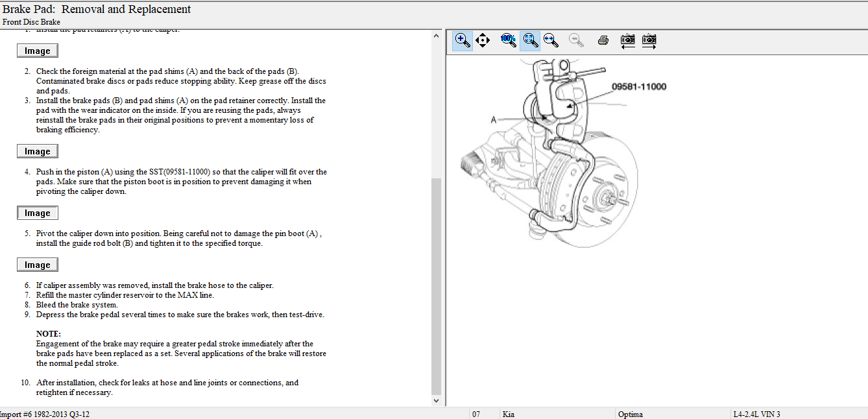This screenshot has height=419, width=868.
Task: Click the Optima model in status bar
Action: [x=631, y=414]
